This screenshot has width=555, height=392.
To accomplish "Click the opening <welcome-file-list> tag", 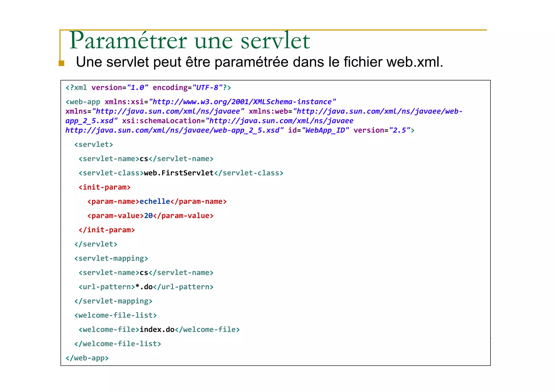I will [x=115, y=315].
